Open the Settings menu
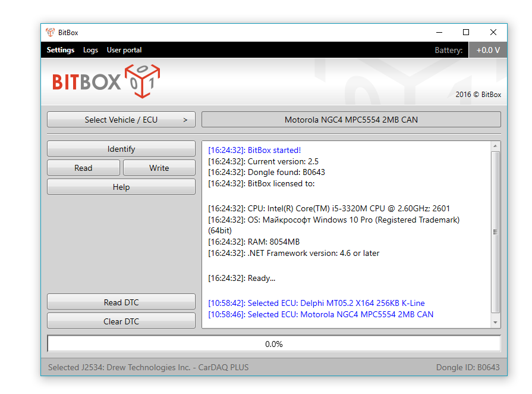 point(61,50)
